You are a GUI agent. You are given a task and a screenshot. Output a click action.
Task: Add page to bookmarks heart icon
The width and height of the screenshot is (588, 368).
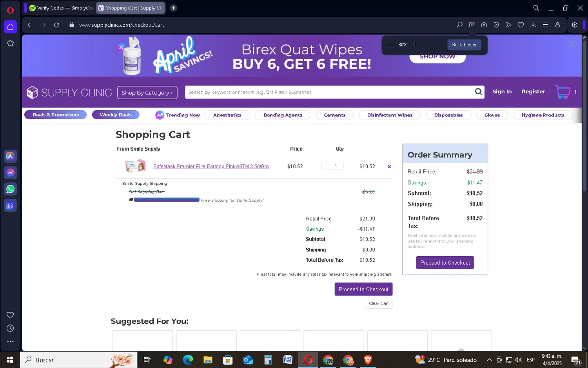(521, 25)
